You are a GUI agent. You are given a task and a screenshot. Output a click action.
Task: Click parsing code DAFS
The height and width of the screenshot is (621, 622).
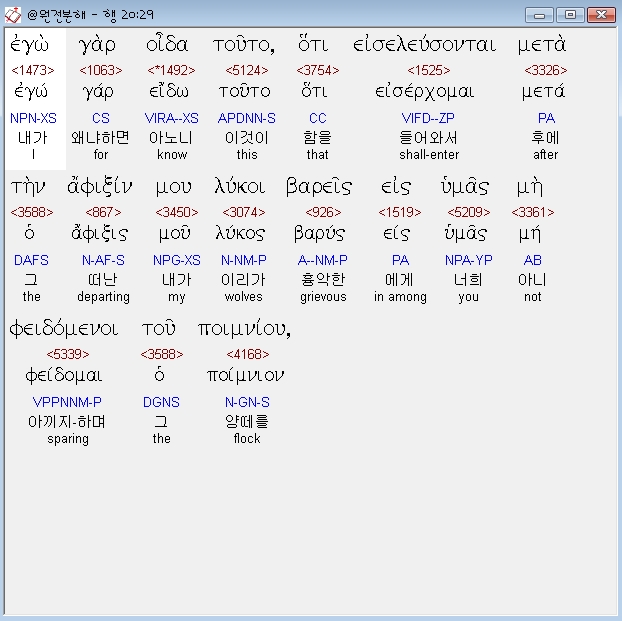tap(31, 260)
